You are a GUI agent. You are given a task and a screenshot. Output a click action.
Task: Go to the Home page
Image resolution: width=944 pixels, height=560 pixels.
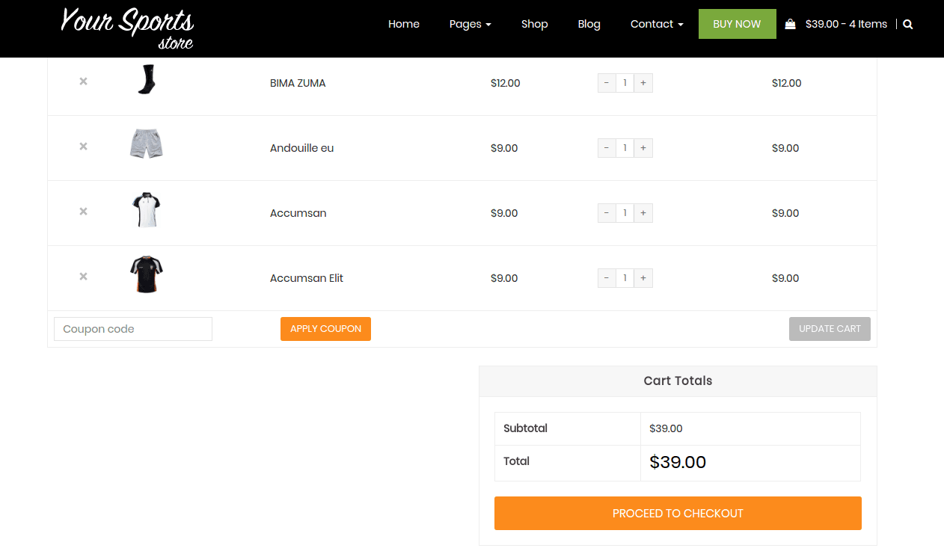(x=404, y=24)
